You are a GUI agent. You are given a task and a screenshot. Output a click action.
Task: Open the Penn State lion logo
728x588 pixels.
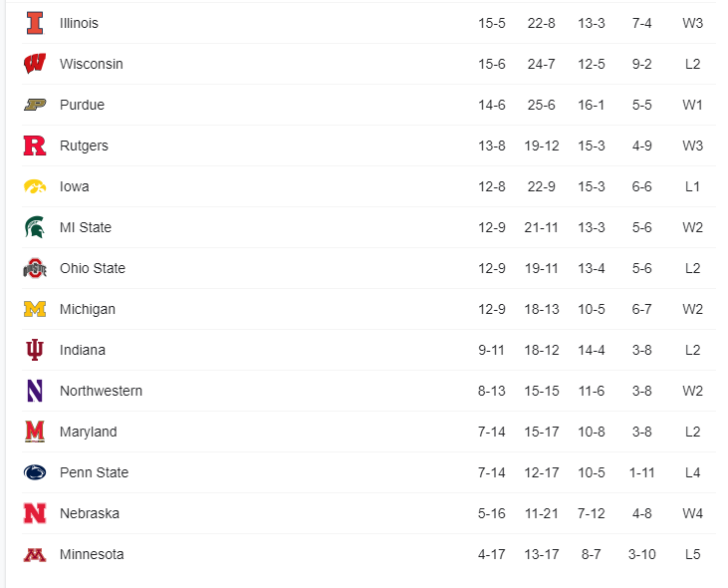(x=35, y=472)
